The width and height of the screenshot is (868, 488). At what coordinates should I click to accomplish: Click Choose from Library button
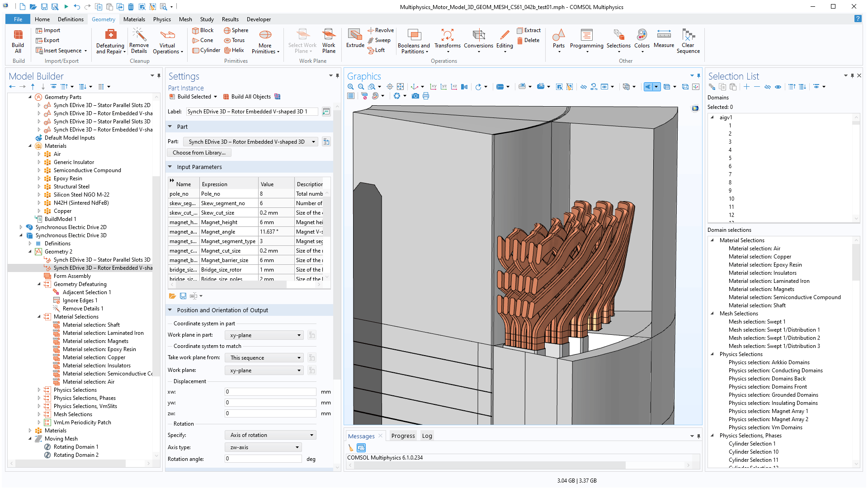tap(199, 152)
